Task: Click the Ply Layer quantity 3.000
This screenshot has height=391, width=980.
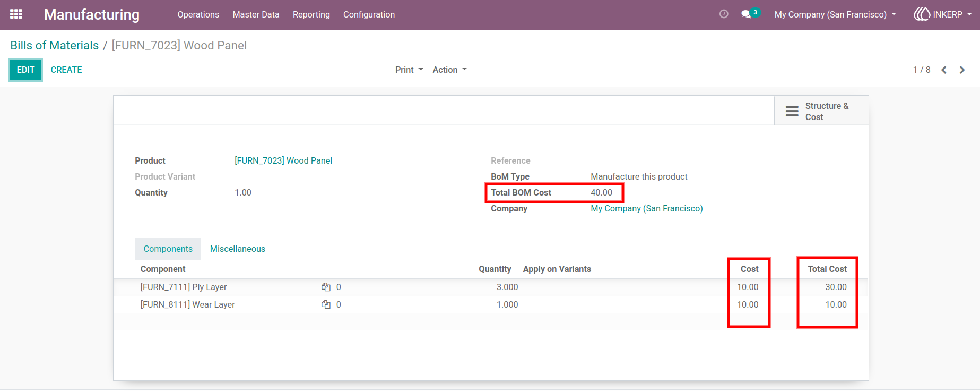Action: [x=507, y=287]
